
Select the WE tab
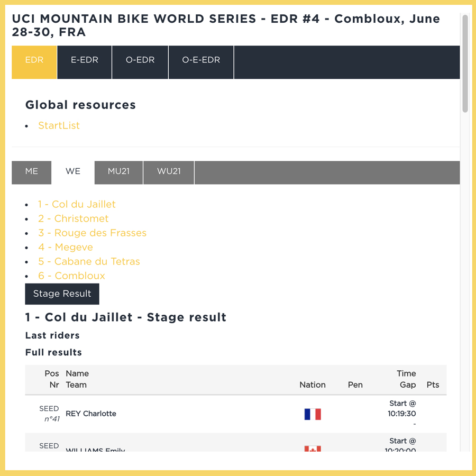(73, 171)
